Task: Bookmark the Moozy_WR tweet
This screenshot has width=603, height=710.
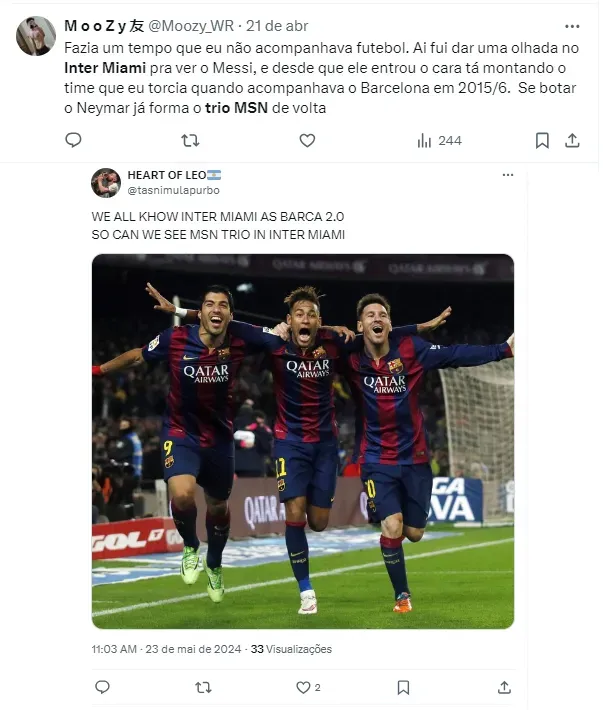Action: [542, 140]
